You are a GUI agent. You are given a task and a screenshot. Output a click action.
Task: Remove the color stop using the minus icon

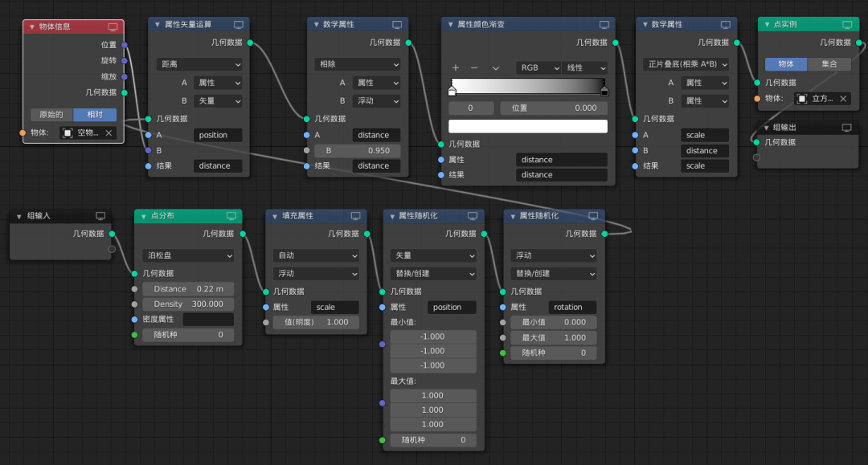[473, 67]
